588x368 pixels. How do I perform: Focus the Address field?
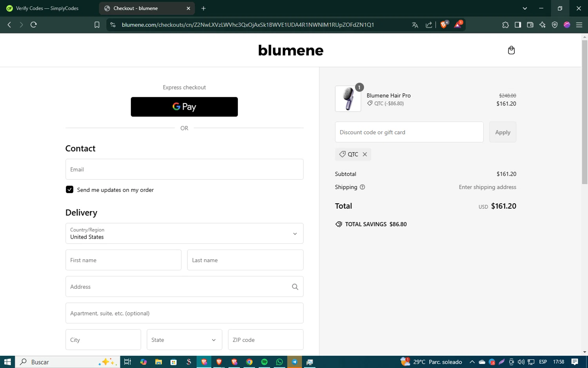(x=184, y=287)
